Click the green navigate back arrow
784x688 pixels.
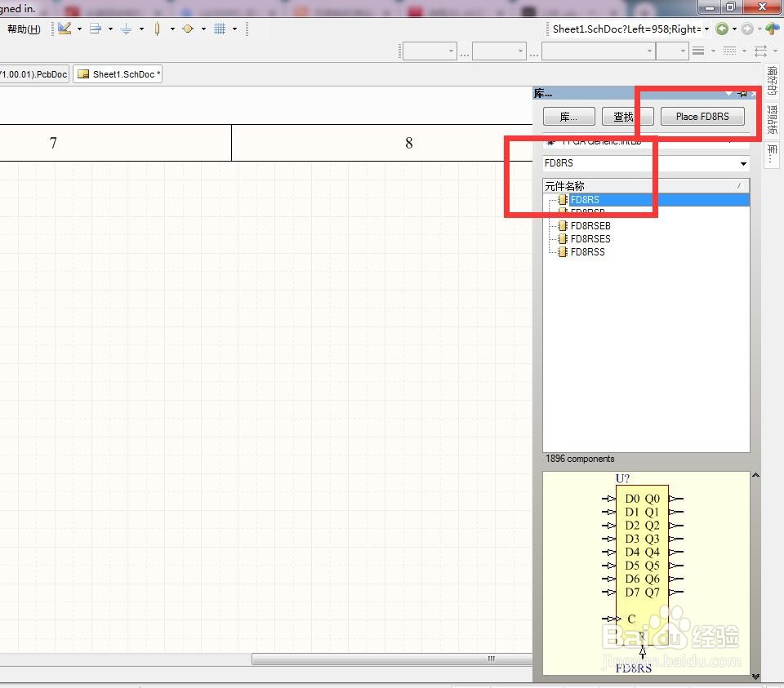click(721, 29)
